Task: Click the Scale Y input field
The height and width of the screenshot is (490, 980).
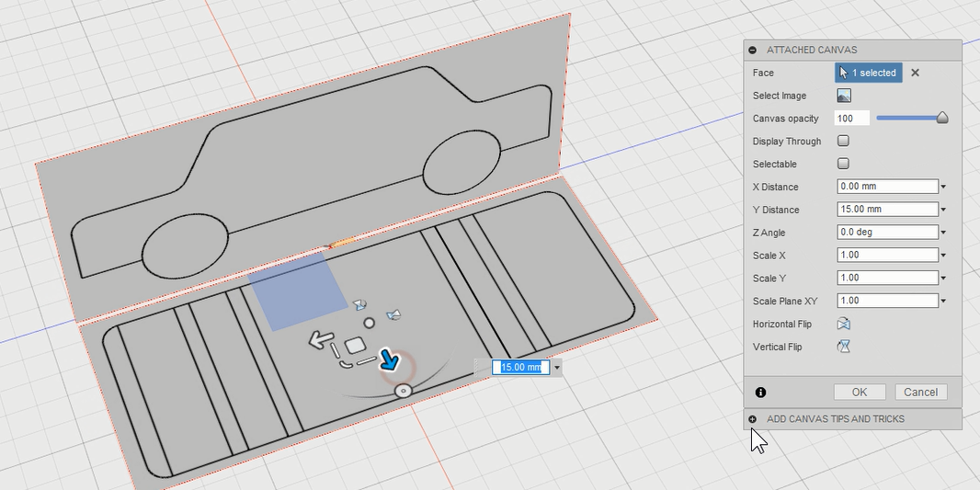Action: coord(887,278)
